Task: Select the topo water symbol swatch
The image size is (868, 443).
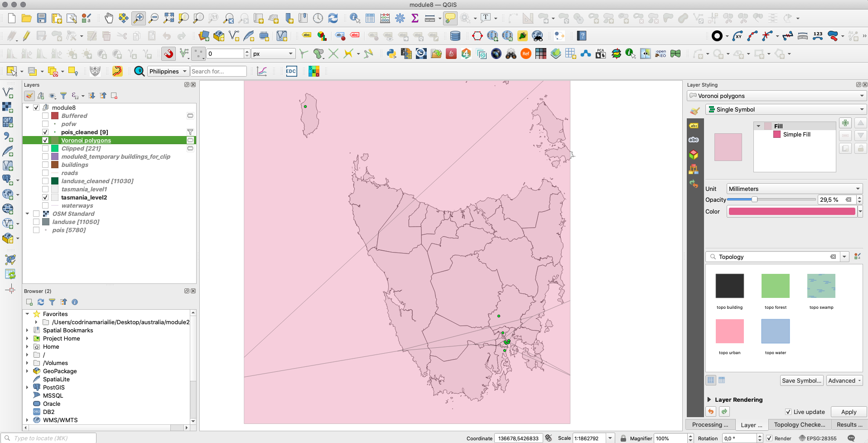Action: coord(775,331)
